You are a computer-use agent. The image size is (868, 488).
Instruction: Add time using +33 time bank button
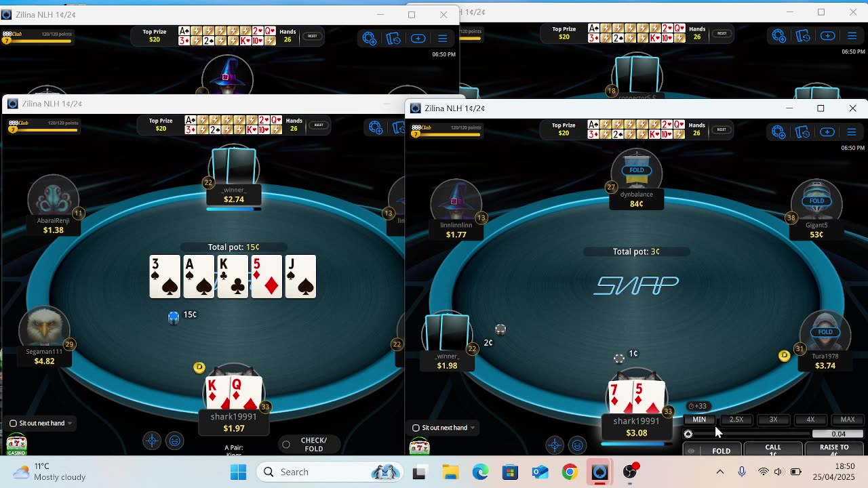pos(697,406)
